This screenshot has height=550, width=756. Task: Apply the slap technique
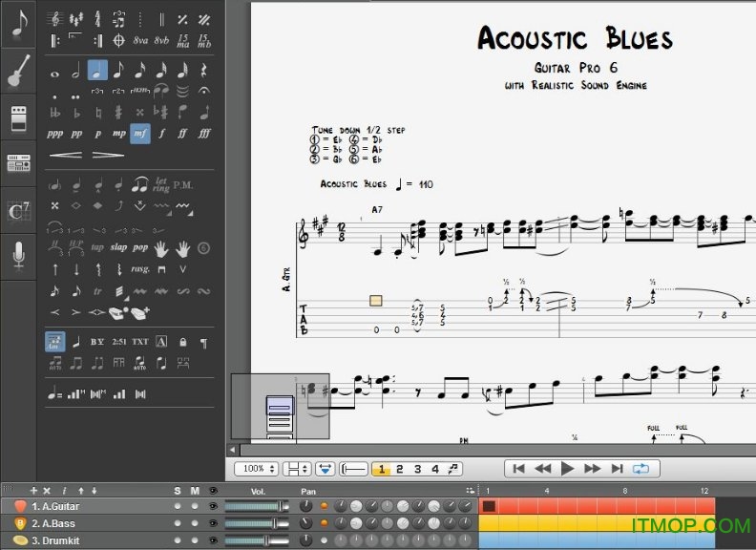coord(118,247)
